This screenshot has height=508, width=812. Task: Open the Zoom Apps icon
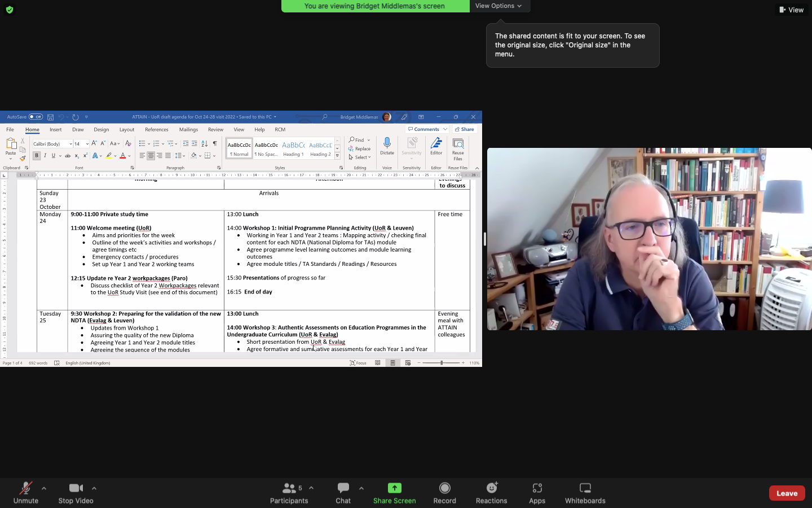tap(537, 493)
